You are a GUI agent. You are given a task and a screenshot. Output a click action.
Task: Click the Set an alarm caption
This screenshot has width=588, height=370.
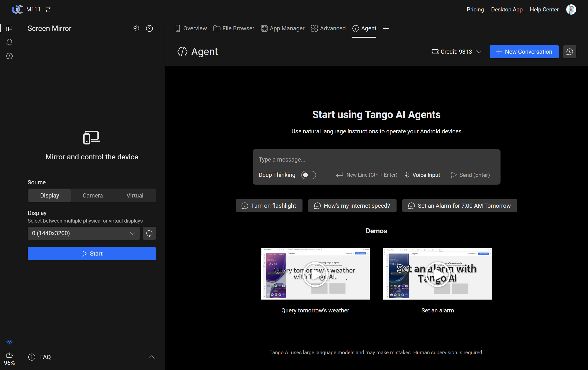coord(437,310)
